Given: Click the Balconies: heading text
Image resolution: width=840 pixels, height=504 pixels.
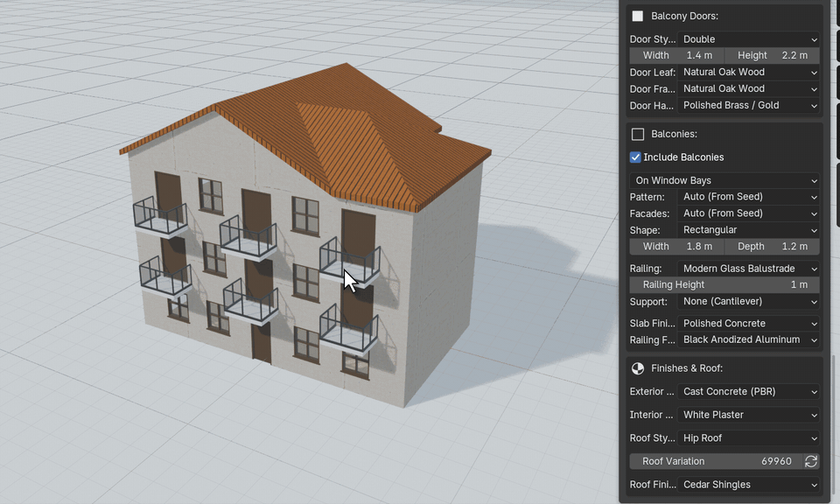Looking at the screenshot, I should 674,134.
